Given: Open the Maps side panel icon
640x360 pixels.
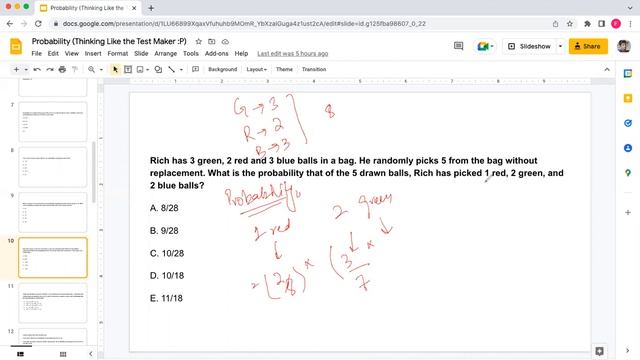Looking at the screenshot, I should pos(628,173).
